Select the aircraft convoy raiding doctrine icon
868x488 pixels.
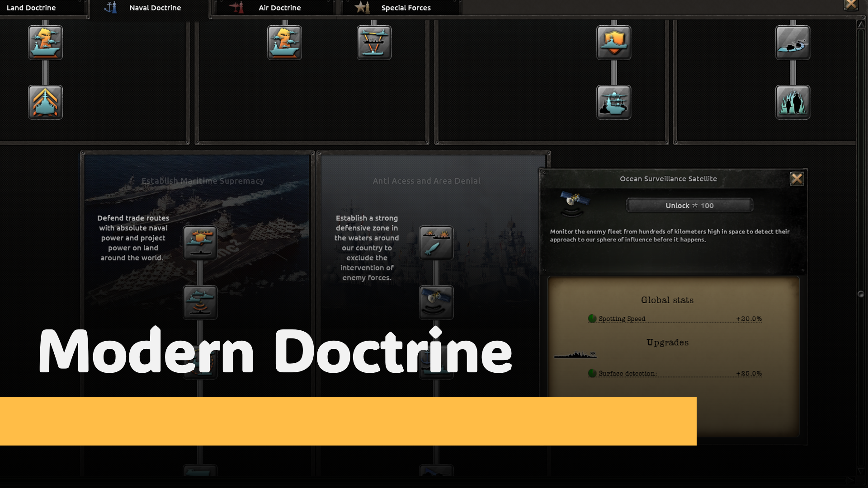tap(374, 42)
